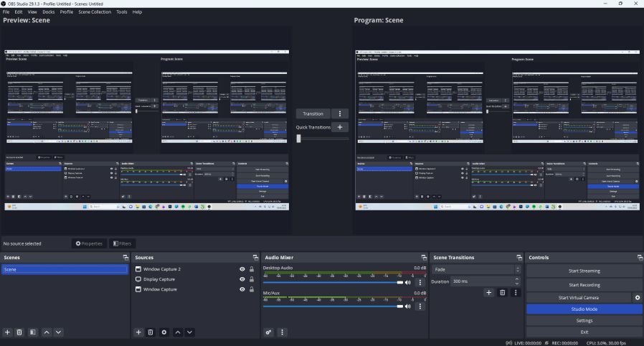The image size is (644, 346).
Task: Open transition properties three-dot menu
Action: pos(516,293)
